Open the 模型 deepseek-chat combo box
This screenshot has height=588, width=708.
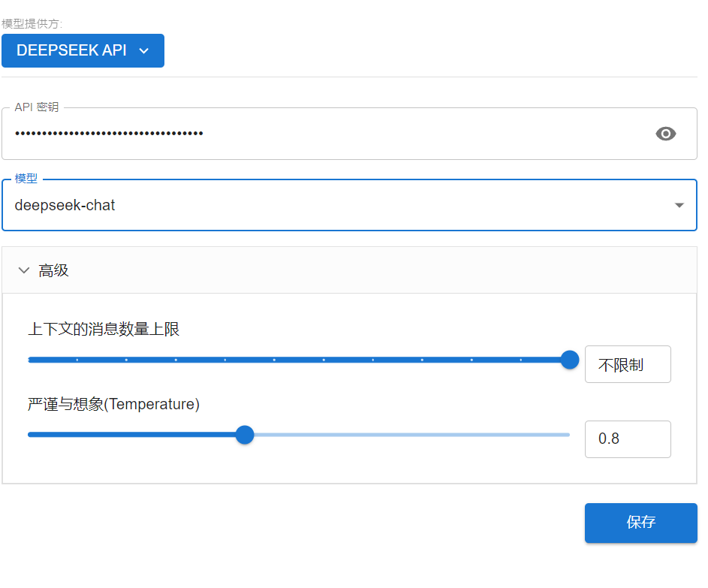[x=349, y=205]
